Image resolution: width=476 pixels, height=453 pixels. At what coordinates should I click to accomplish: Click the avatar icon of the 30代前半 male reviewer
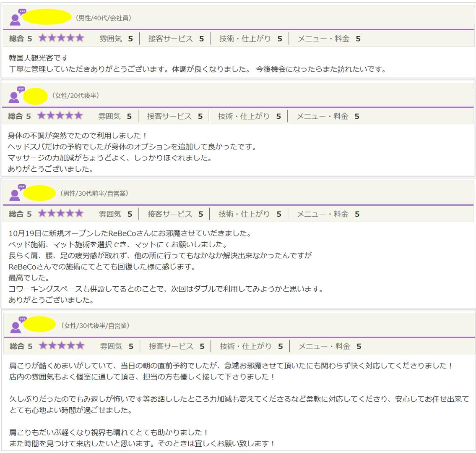(x=17, y=193)
